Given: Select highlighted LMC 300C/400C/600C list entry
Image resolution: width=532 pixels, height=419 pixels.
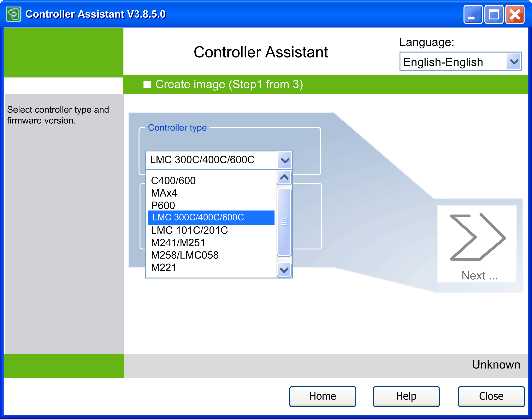Looking at the screenshot, I should click(211, 218).
